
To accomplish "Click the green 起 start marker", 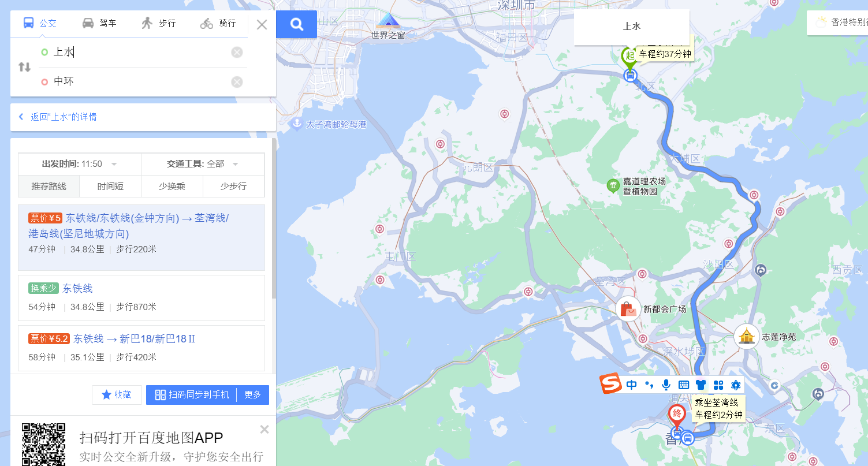I will [x=629, y=56].
